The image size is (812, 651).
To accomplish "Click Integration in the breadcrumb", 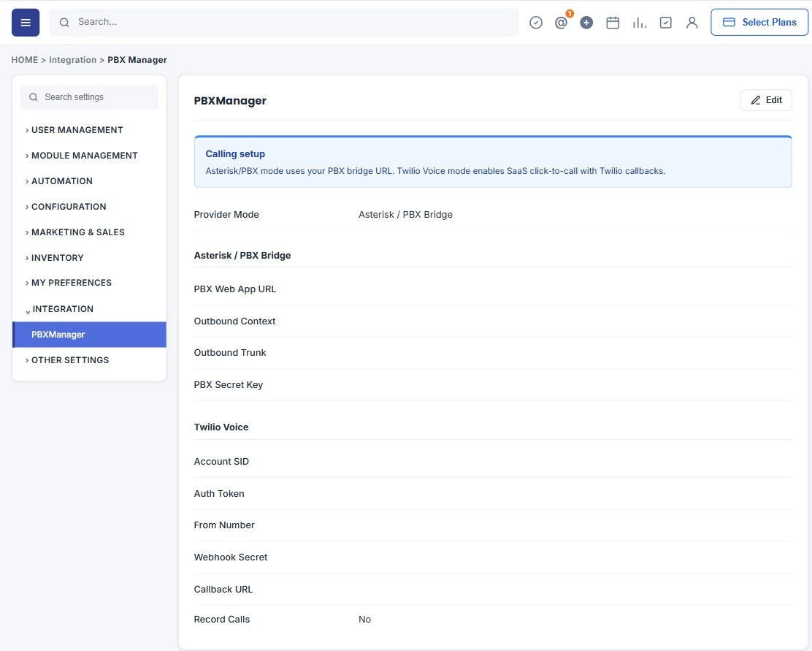I will (x=72, y=60).
